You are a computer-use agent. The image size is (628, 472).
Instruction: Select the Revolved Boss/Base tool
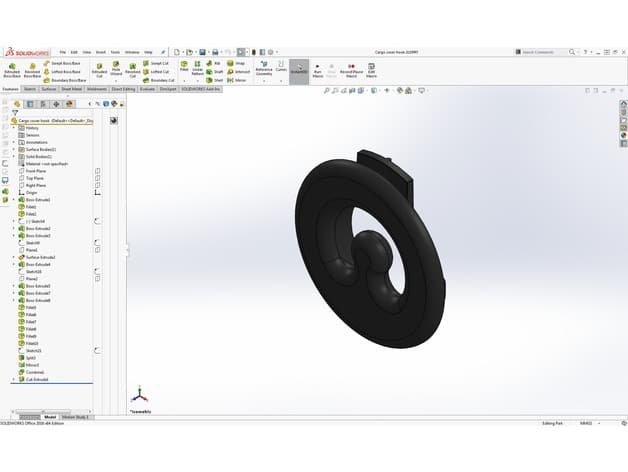coord(32,70)
